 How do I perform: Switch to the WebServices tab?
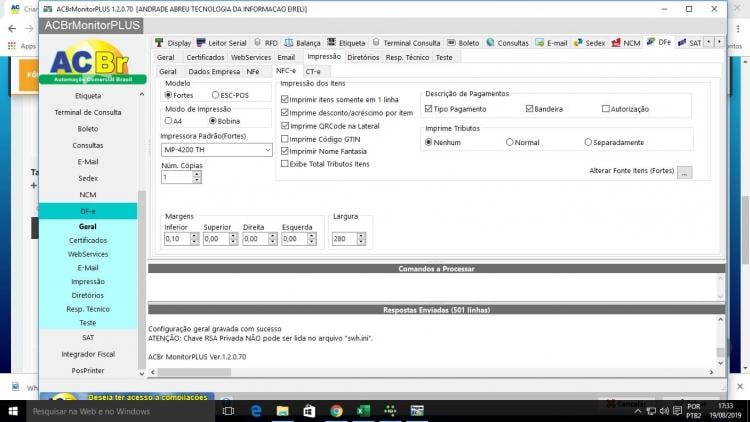coord(251,57)
